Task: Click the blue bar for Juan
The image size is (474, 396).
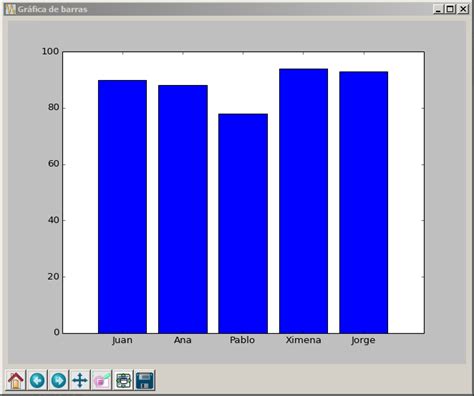Action: [x=122, y=207]
